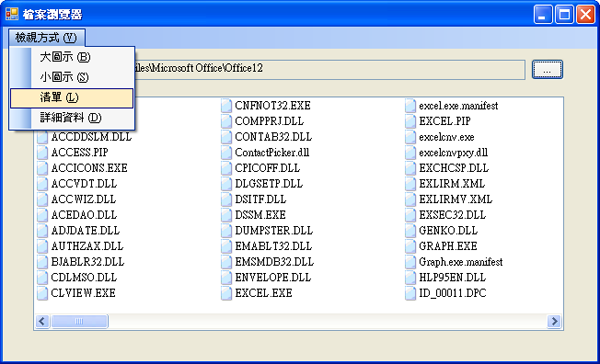The width and height of the screenshot is (600, 364).
Task: Click the file icon for DLGSETP.DLL
Action: coord(227,184)
